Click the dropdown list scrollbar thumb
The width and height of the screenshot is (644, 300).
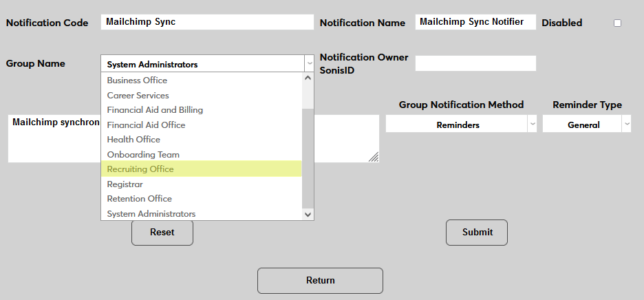(x=308, y=158)
